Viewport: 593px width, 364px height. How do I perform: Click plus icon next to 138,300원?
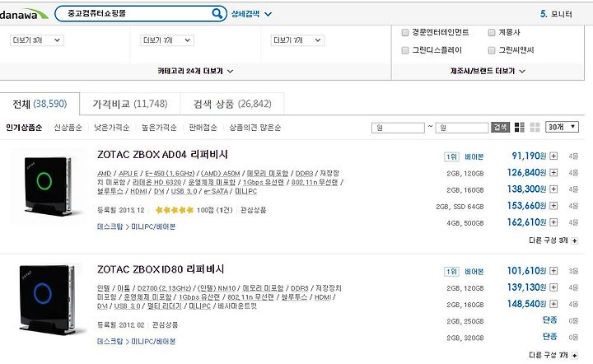(x=553, y=189)
